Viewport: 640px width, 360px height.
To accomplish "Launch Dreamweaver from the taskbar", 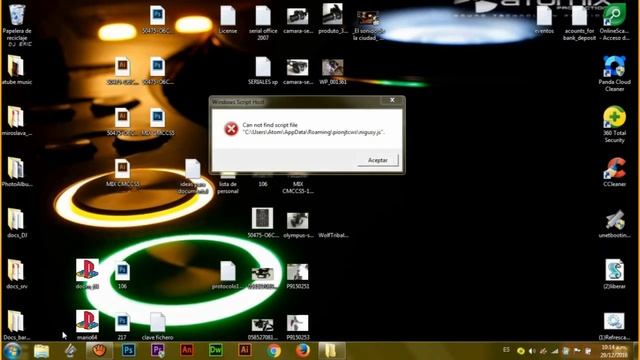I will click(216, 351).
